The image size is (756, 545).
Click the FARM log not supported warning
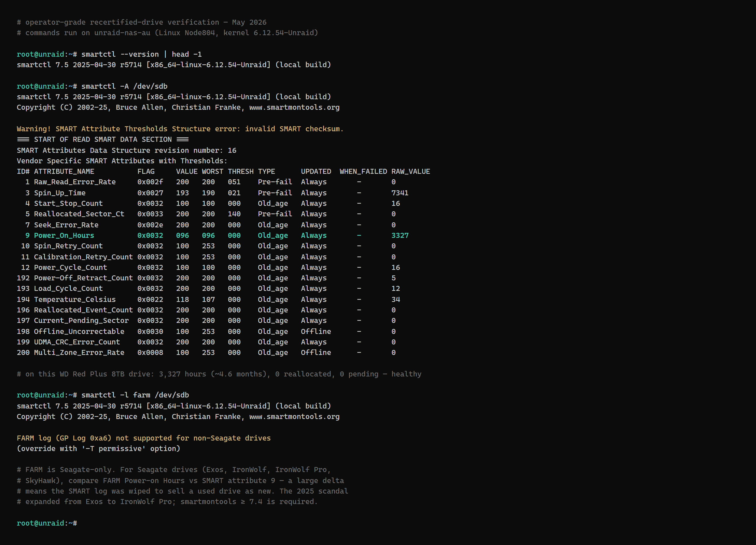(144, 438)
